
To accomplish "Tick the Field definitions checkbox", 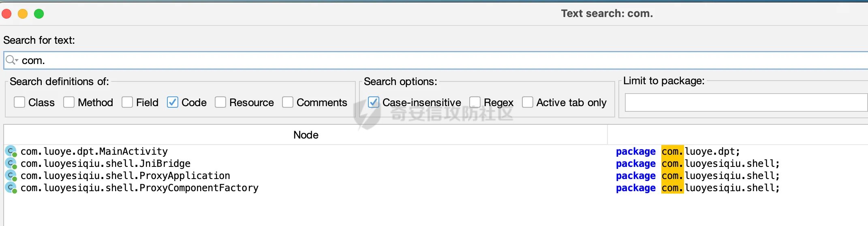I will 127,102.
